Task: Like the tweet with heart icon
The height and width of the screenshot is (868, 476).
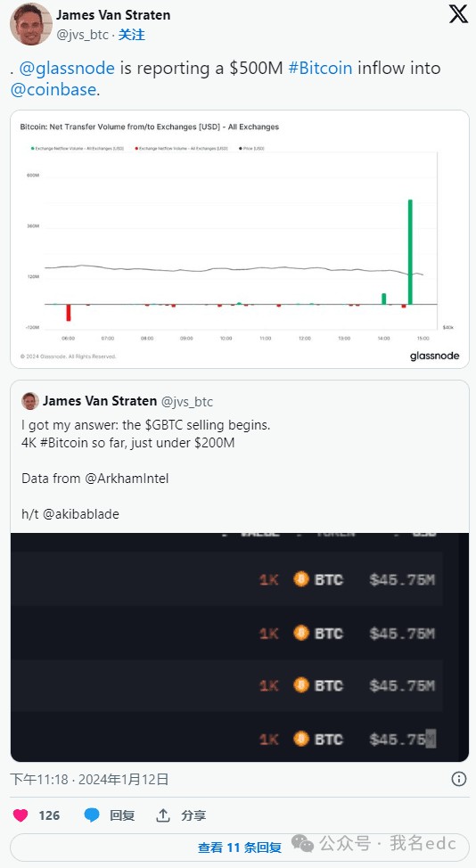Action: (x=21, y=815)
